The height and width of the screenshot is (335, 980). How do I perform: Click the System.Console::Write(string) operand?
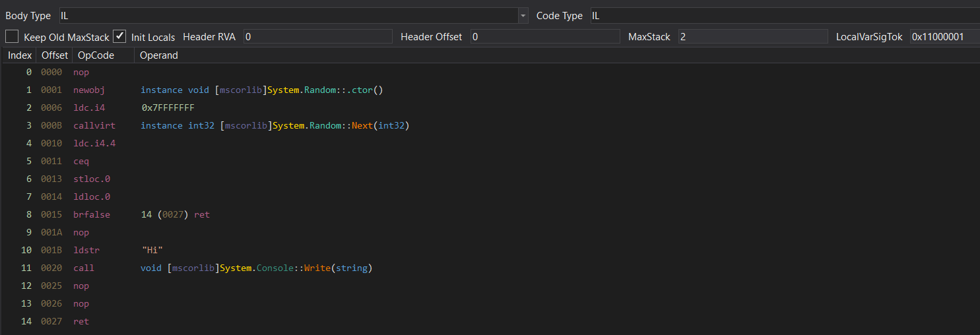pos(257,268)
